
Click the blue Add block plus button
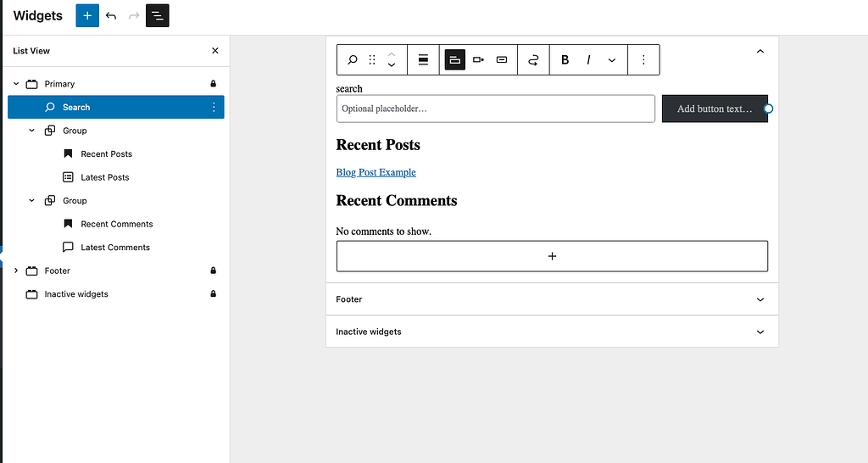[87, 15]
